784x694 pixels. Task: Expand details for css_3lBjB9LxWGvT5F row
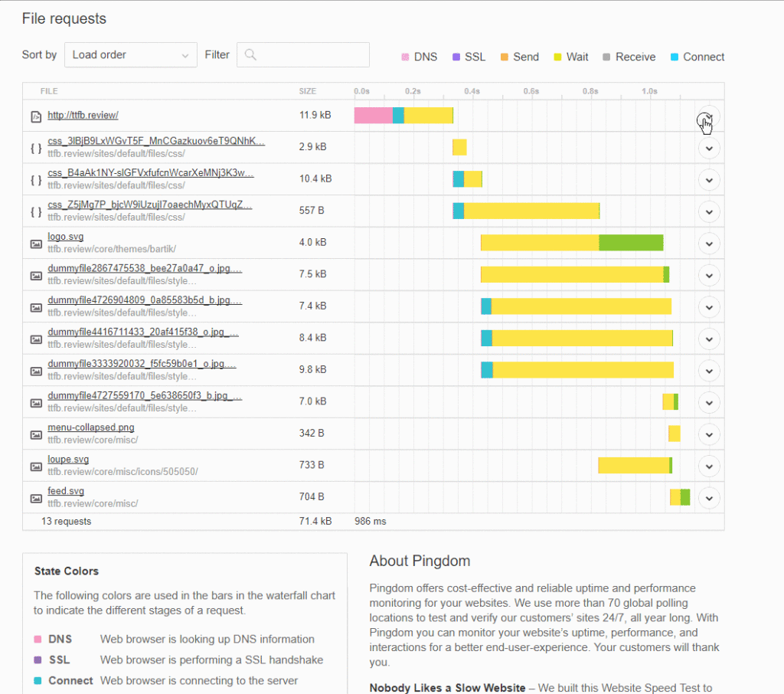tap(709, 149)
